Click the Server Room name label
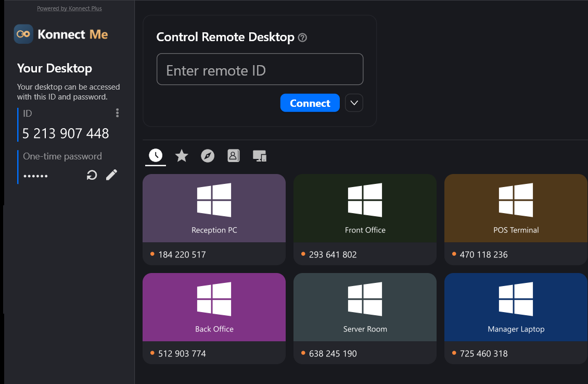Screen dimensions: 588x384 point(365,329)
